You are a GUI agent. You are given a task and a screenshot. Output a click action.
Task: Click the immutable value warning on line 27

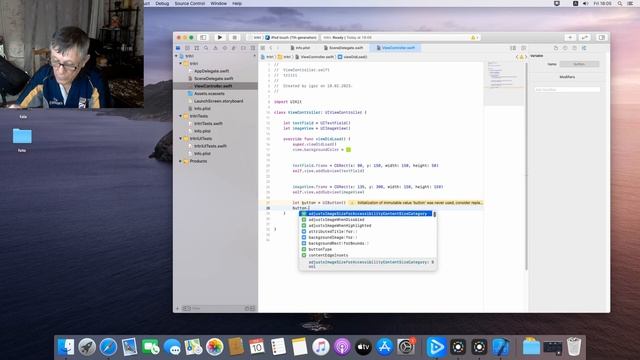coord(416,203)
